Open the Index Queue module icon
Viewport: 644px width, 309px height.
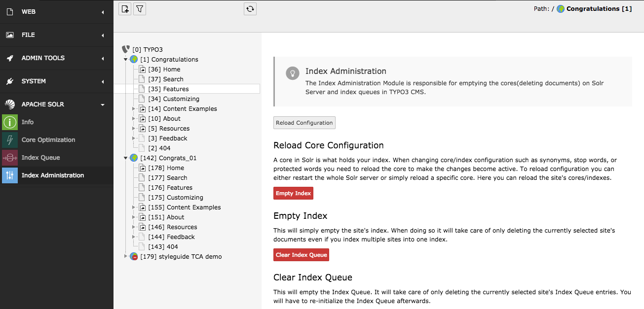pyautogui.click(x=10, y=158)
